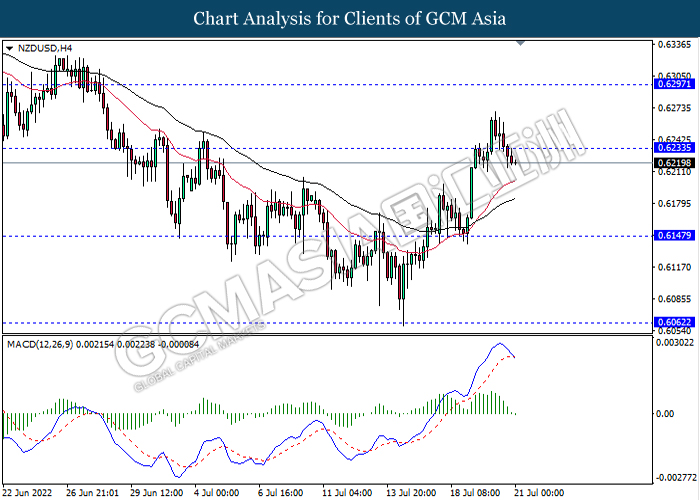The height and width of the screenshot is (500, 700).
Task: Click the 0.63365 price axis value
Action: (675, 44)
